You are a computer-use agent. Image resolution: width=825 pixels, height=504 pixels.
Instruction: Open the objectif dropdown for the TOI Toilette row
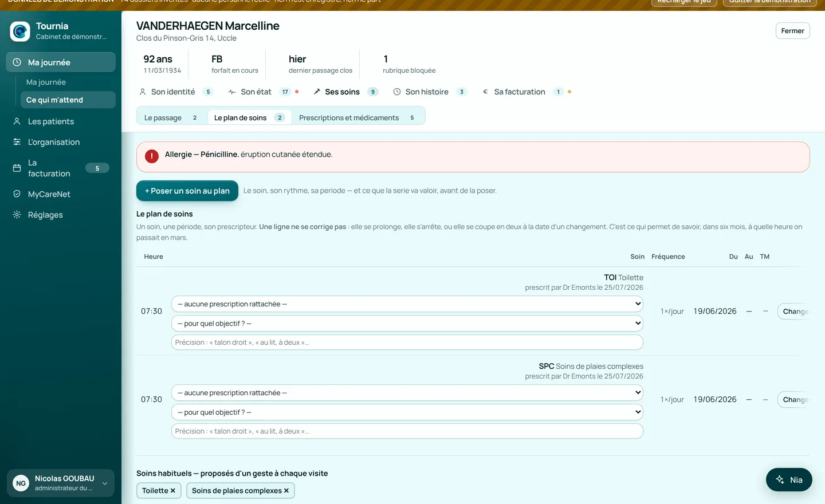pyautogui.click(x=407, y=324)
